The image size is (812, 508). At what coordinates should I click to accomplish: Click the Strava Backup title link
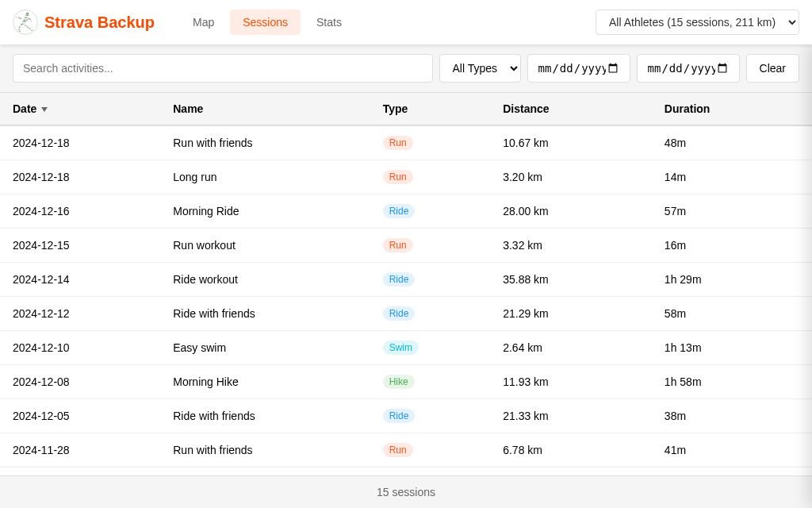[99, 22]
